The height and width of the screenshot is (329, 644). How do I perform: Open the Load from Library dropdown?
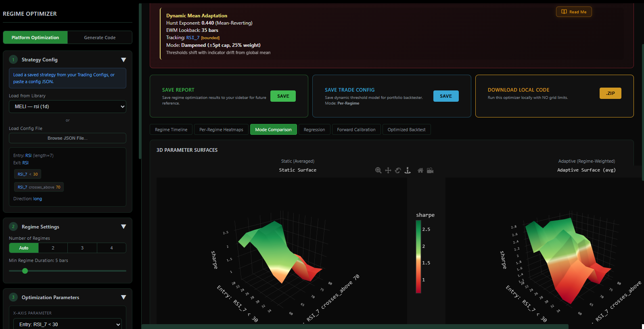tap(67, 107)
